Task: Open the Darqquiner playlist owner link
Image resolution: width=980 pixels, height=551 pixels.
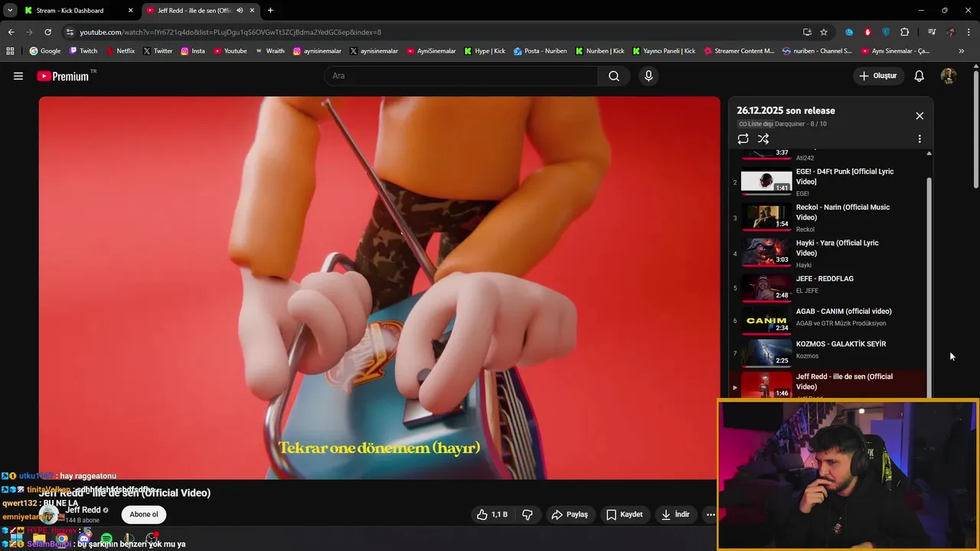Action: [x=789, y=124]
